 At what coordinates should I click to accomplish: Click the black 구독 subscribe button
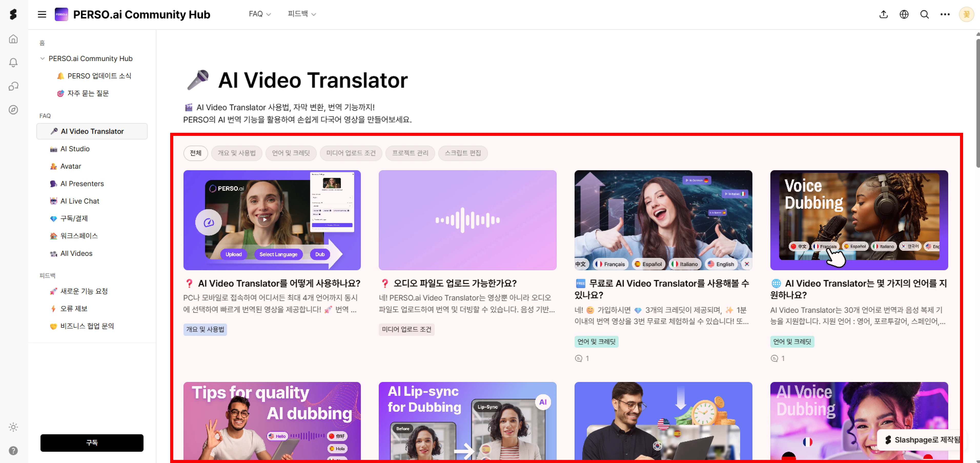92,443
